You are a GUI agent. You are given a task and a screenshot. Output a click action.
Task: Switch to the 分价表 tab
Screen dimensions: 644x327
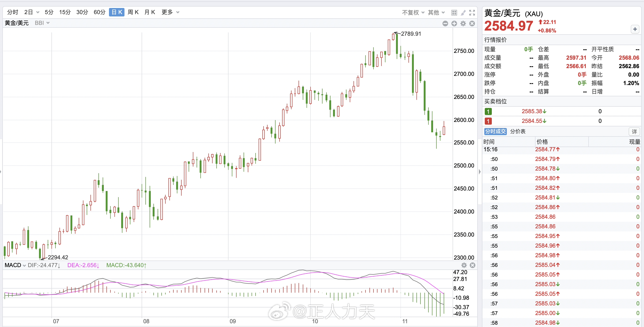point(517,132)
